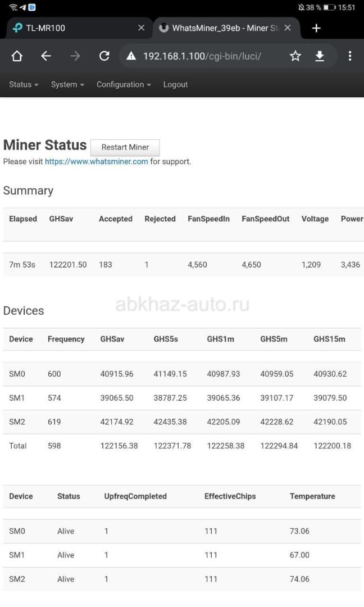Go back using the left arrow

[x=46, y=56]
